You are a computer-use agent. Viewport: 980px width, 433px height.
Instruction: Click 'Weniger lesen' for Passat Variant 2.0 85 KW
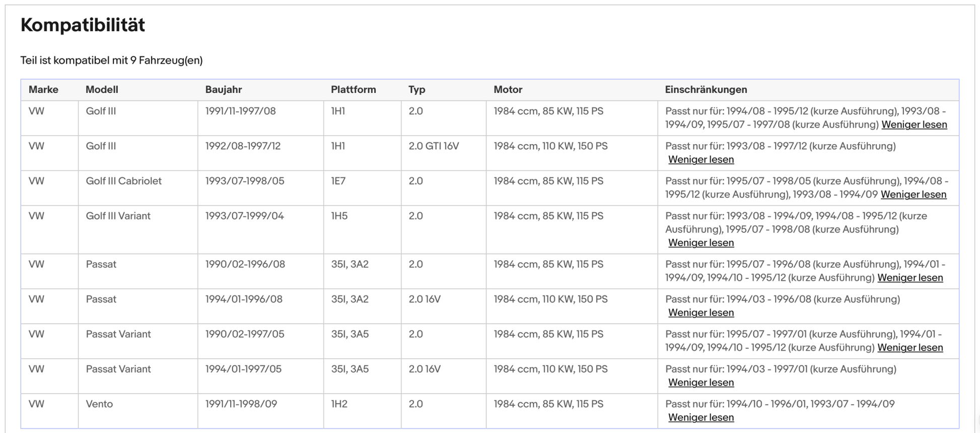click(909, 347)
